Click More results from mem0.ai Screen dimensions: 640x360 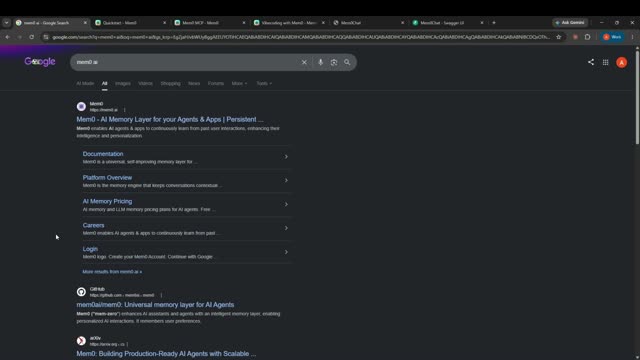tap(112, 272)
